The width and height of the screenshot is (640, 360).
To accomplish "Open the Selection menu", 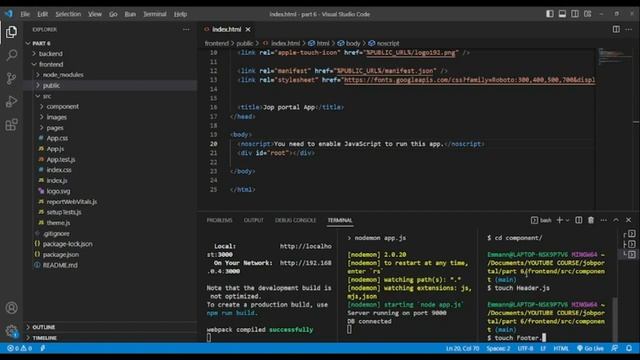I will [68, 14].
